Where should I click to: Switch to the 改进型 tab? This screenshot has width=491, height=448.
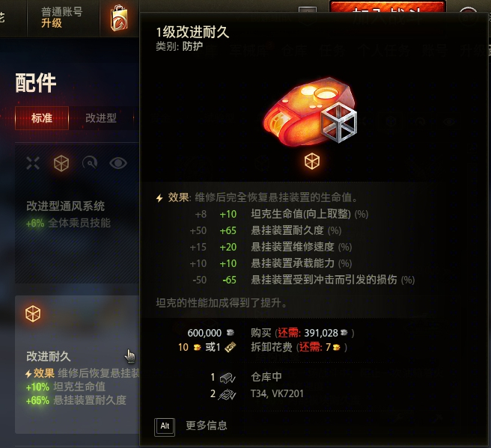point(101,118)
